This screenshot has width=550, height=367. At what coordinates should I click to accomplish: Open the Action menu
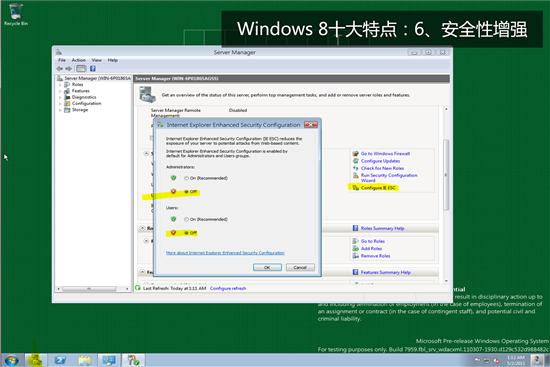click(x=79, y=60)
